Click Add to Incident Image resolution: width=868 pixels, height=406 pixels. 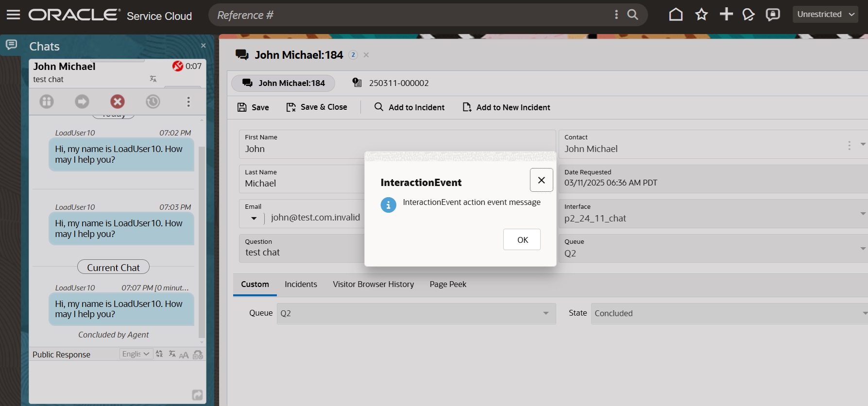click(x=409, y=107)
